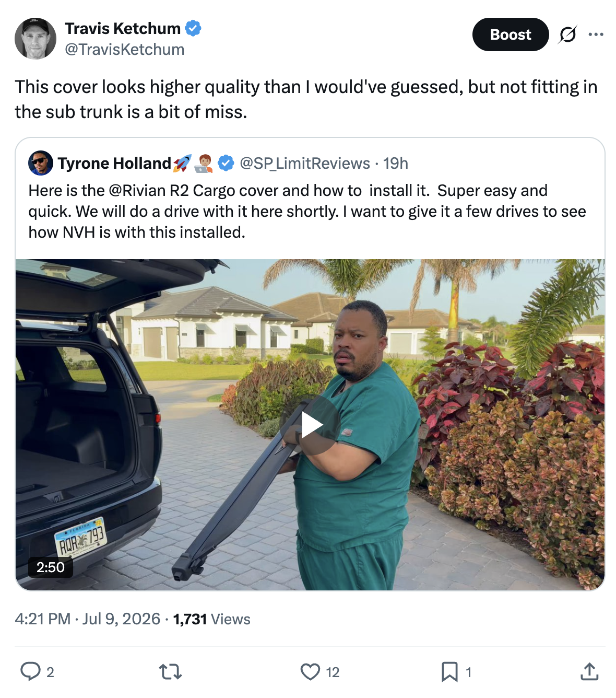Bookmark this post

[449, 671]
